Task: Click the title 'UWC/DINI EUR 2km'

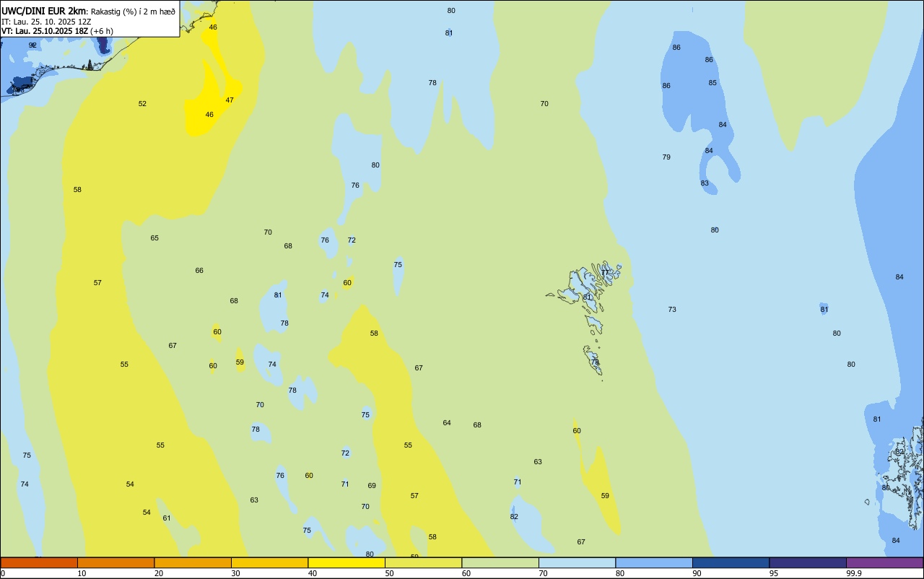Action: (43, 11)
